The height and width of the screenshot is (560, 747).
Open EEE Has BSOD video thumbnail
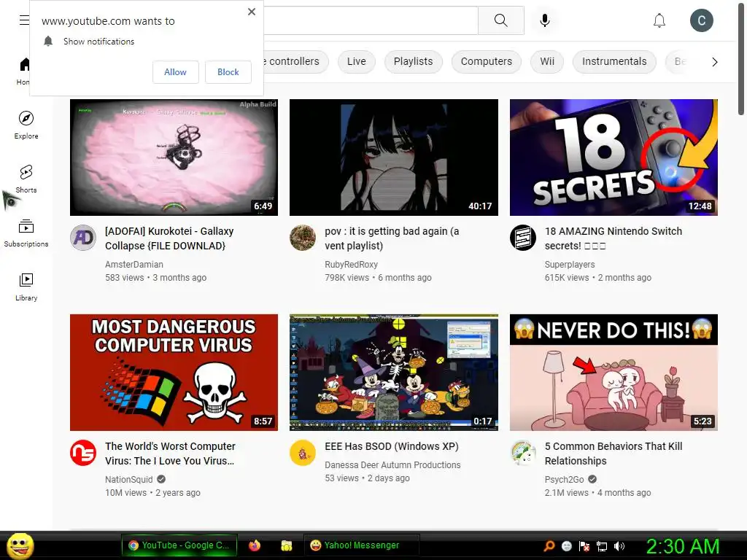point(393,373)
